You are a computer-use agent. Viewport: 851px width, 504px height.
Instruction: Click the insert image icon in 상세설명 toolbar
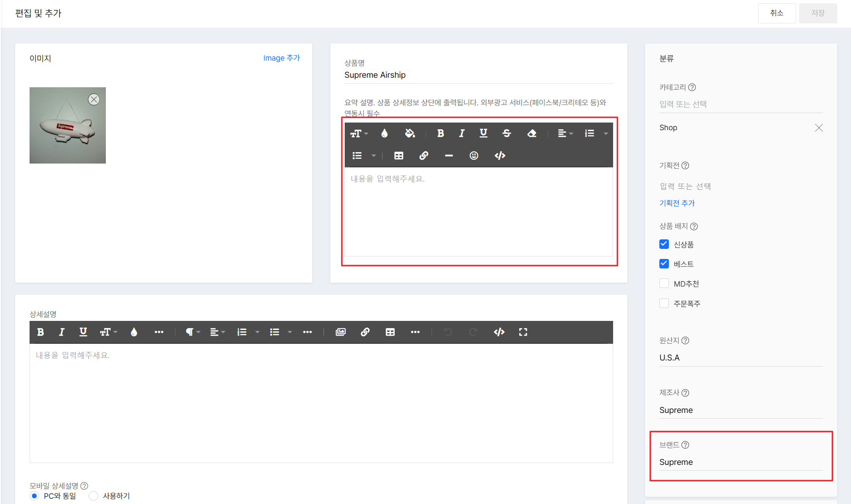340,332
